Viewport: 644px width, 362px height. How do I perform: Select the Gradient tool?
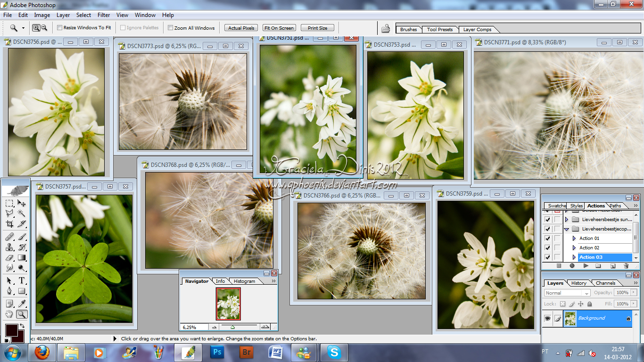point(22,257)
